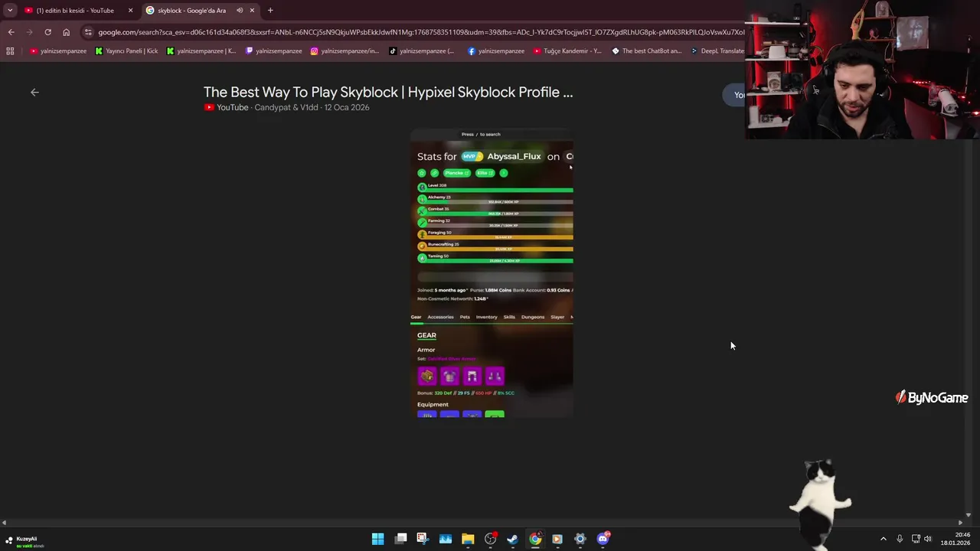Click the microphone tray icon
This screenshot has height=551, width=980.
900,539
